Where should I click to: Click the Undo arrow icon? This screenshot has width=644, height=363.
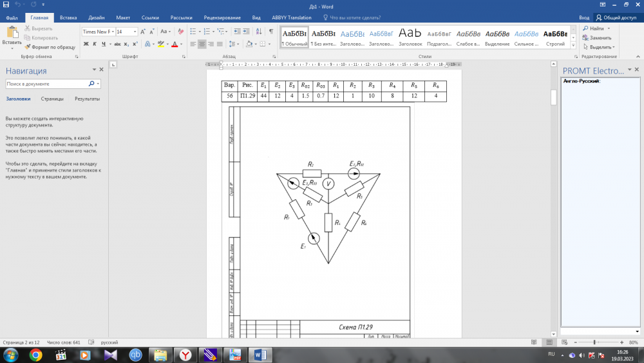[x=17, y=5]
